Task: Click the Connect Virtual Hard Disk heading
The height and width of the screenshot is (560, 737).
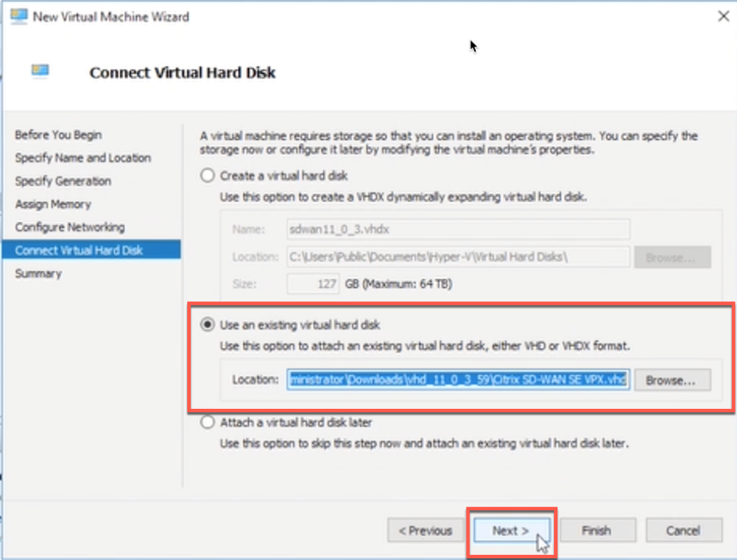Action: [182, 72]
